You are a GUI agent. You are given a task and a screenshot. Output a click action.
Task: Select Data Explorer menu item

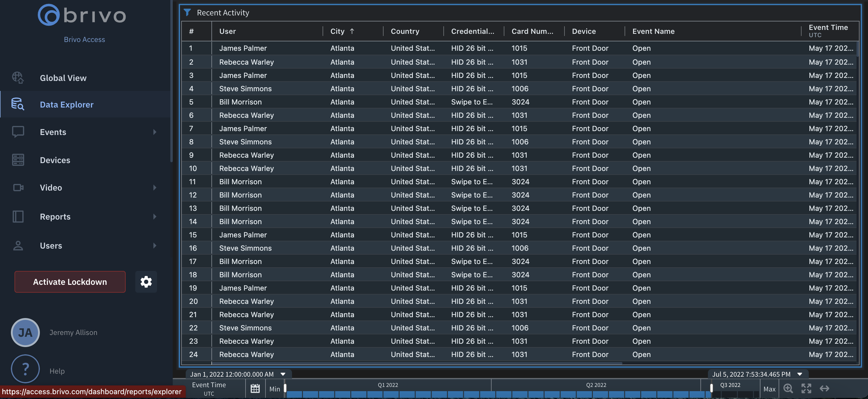point(85,104)
